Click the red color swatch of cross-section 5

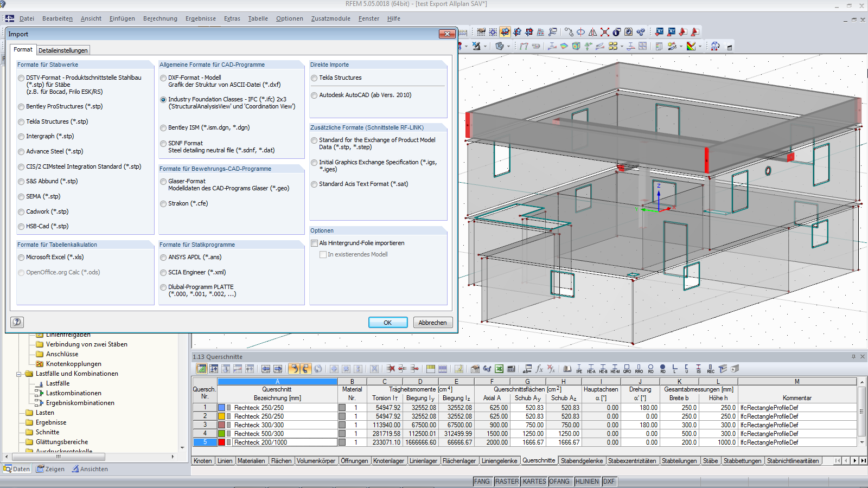click(221, 442)
